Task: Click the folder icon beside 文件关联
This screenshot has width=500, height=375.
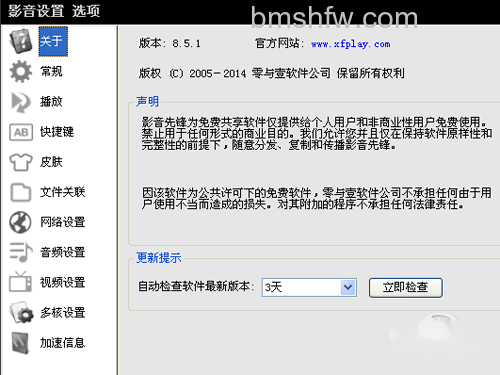Action: point(21,192)
